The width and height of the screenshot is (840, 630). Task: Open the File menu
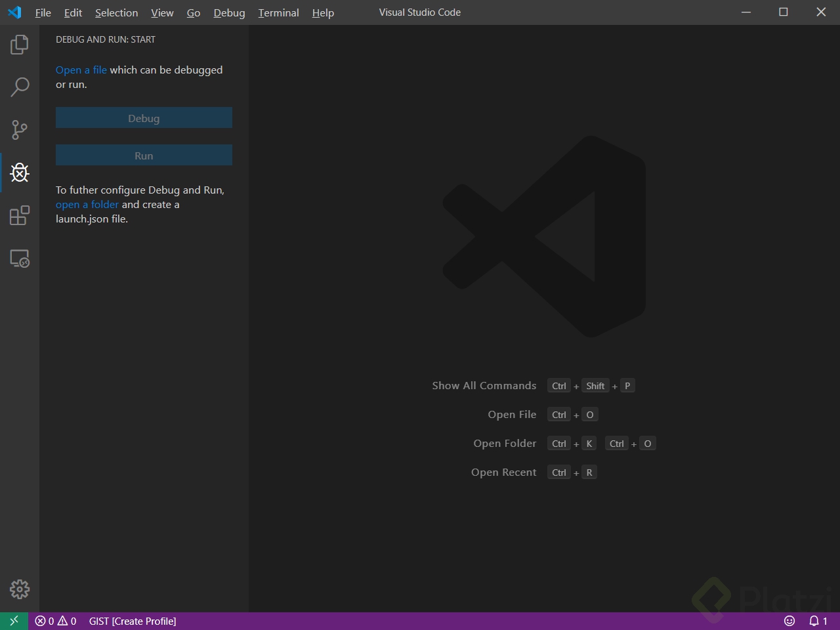(x=43, y=12)
